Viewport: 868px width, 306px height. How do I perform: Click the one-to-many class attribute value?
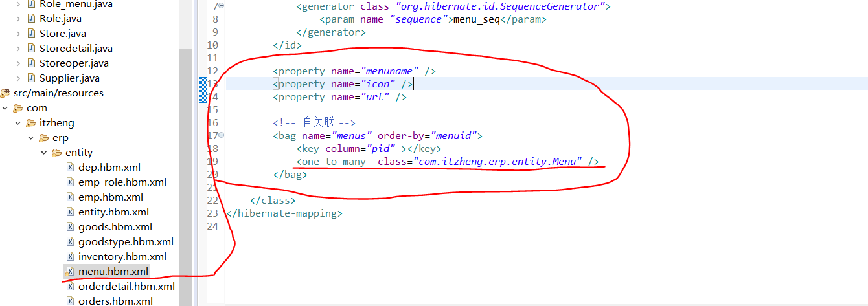497,162
